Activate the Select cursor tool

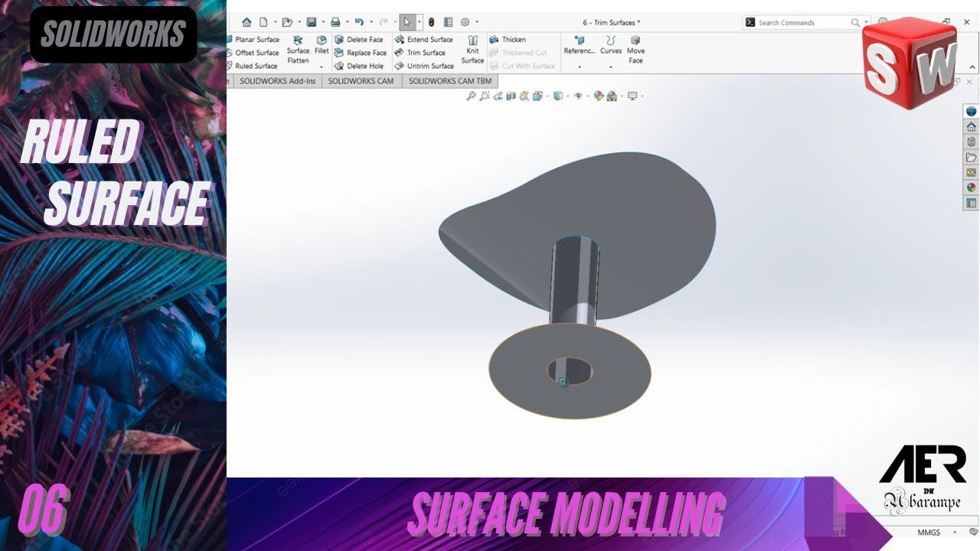[408, 22]
